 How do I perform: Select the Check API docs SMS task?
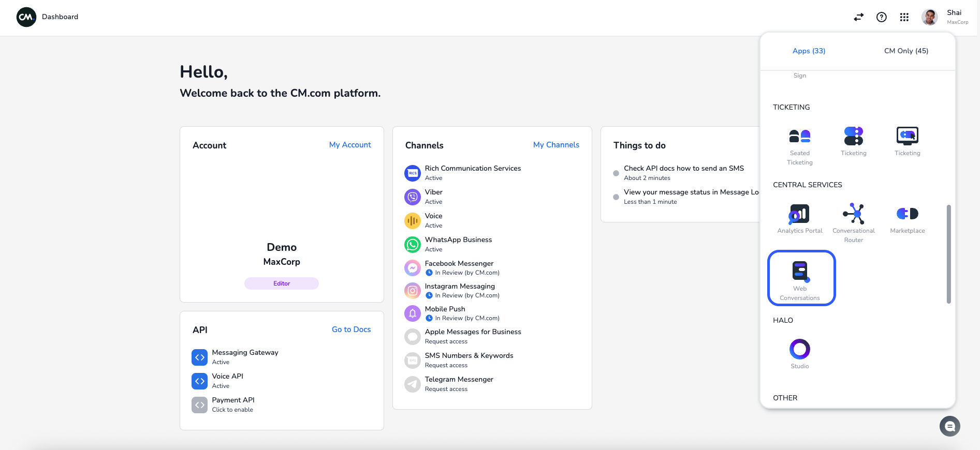(x=683, y=173)
